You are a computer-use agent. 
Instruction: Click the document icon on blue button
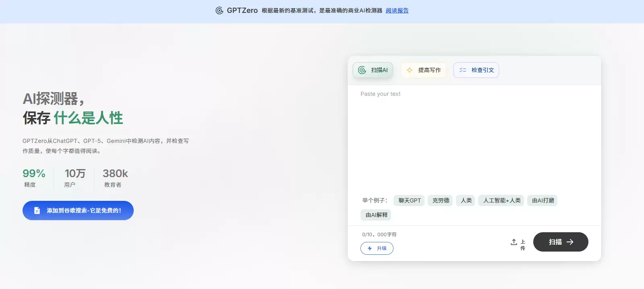tap(37, 211)
